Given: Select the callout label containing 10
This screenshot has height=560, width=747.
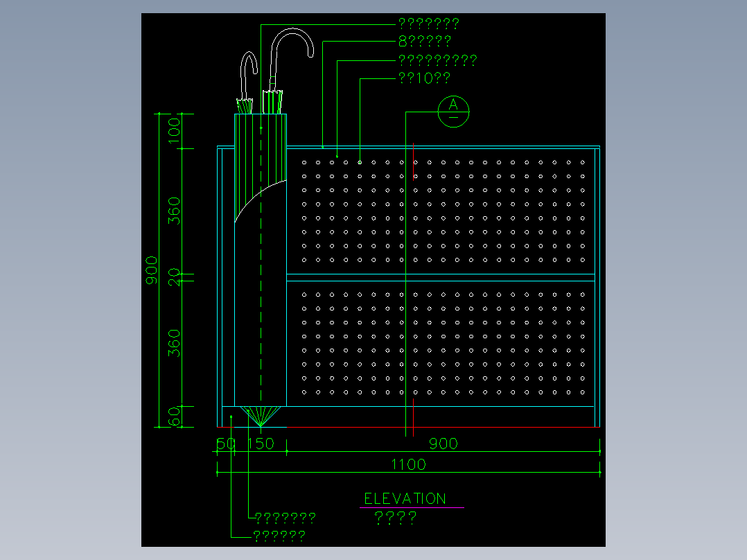Looking at the screenshot, I should (424, 78).
